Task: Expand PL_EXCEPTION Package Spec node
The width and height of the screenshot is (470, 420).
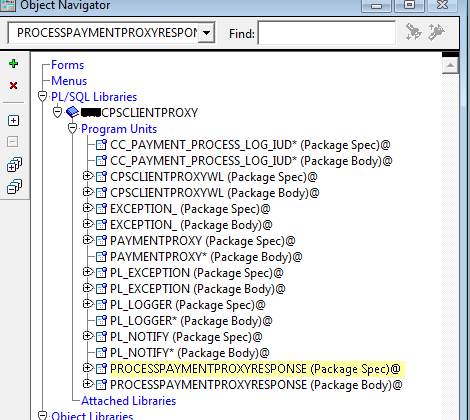Action: pyautogui.click(x=87, y=272)
